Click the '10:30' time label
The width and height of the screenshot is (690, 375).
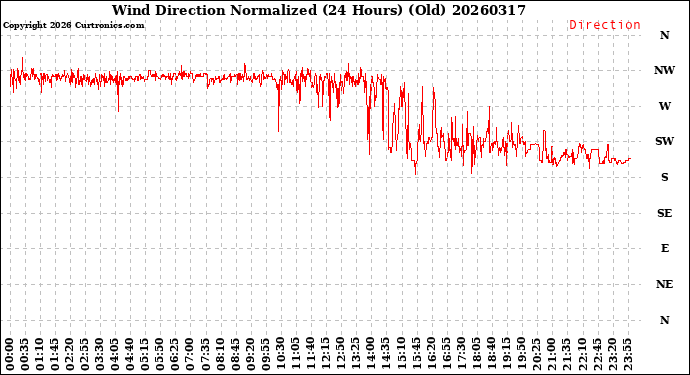pos(280,354)
